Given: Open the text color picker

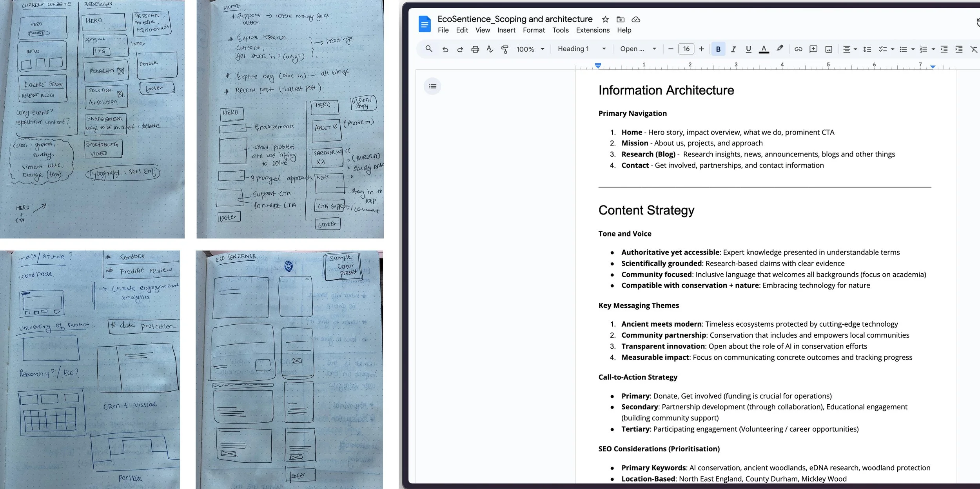Looking at the screenshot, I should pyautogui.click(x=764, y=49).
